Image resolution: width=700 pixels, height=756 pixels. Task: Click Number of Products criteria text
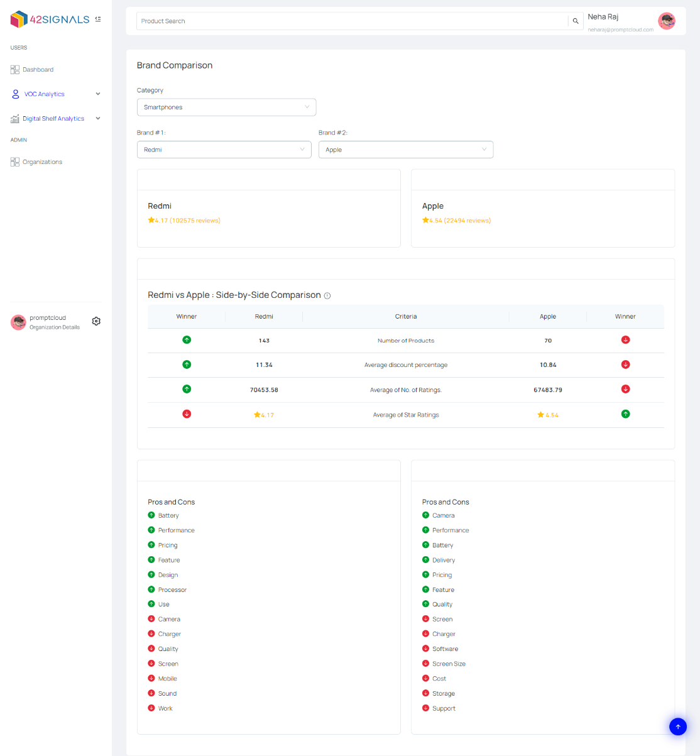[x=406, y=341]
